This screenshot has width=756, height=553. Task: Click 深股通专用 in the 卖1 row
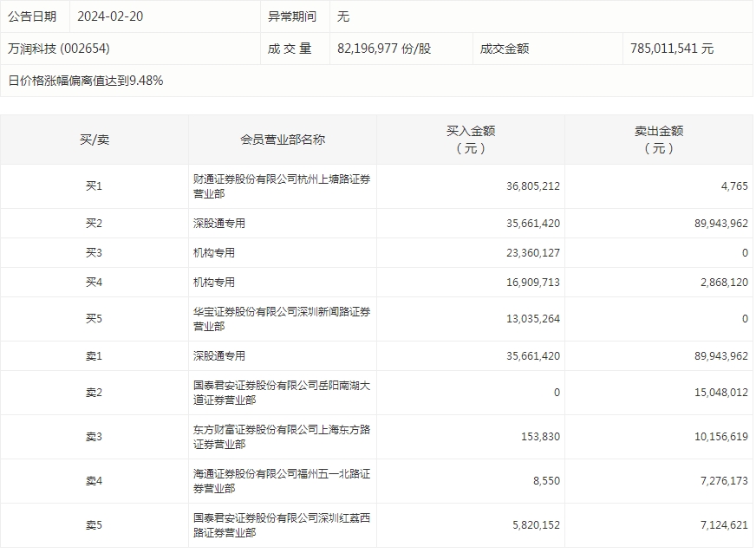218,356
